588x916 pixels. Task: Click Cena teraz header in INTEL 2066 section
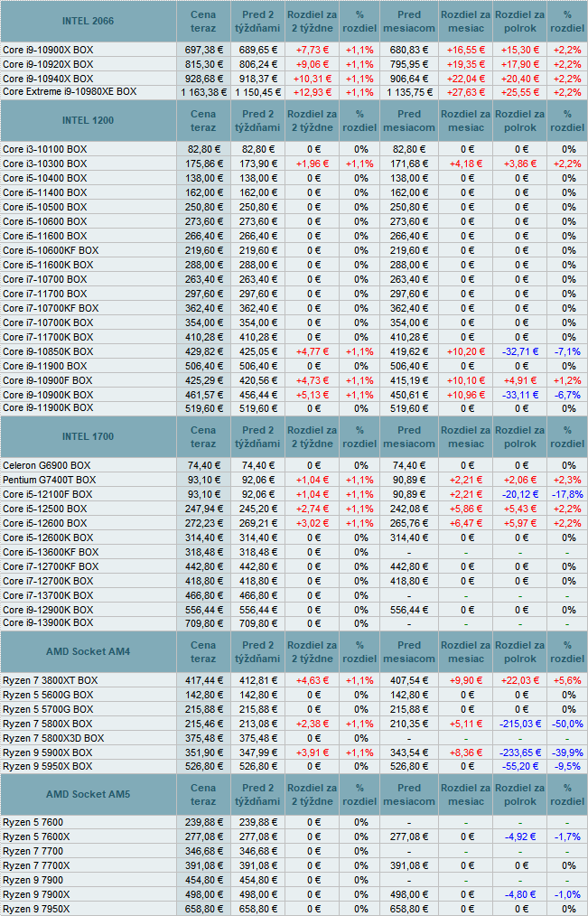[203, 21]
